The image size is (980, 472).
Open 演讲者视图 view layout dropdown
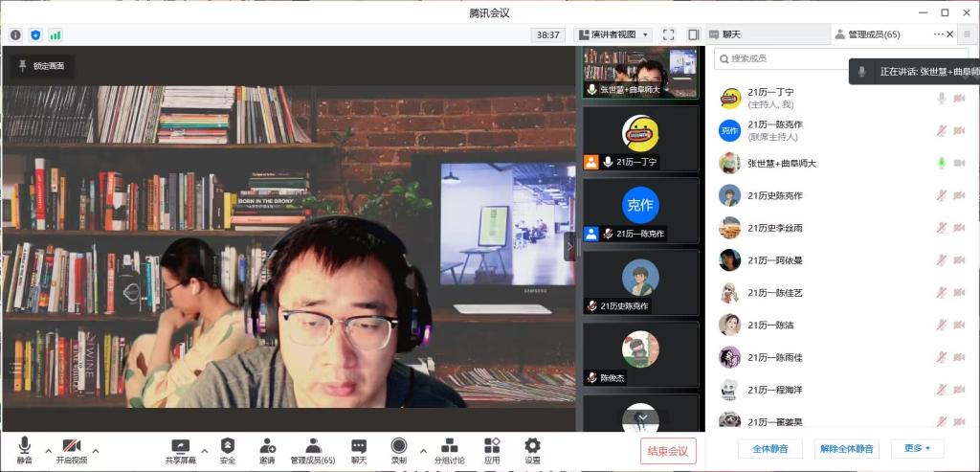tap(613, 34)
